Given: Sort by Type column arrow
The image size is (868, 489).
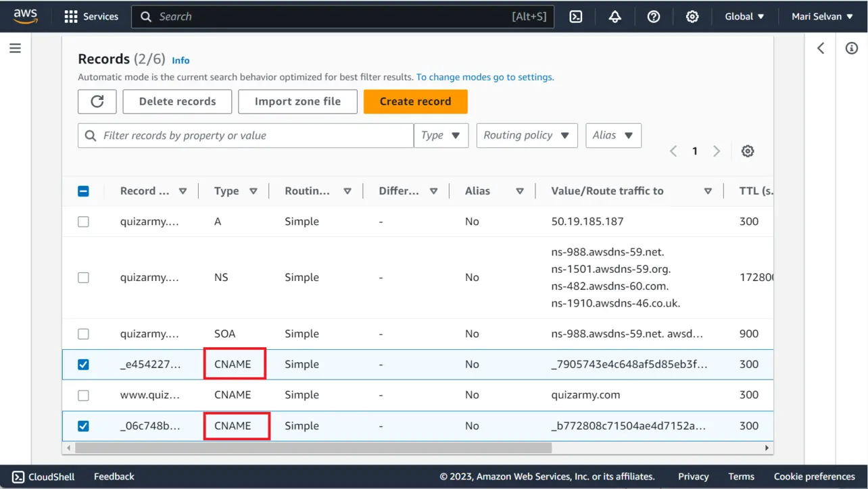Looking at the screenshot, I should pyautogui.click(x=254, y=191).
